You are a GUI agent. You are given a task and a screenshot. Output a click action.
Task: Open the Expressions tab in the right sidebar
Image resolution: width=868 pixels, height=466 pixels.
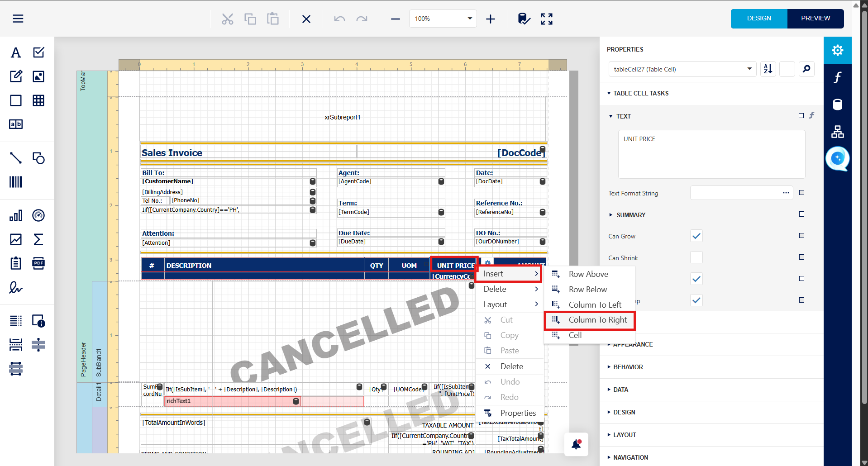point(838,77)
